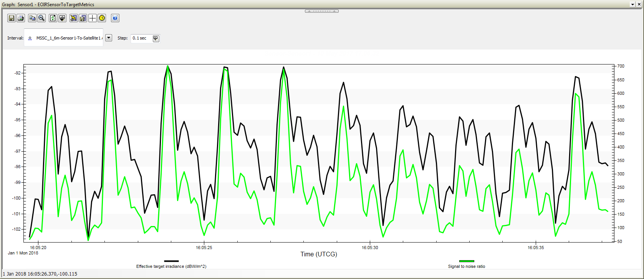This screenshot has height=279, width=644.
Task: Open the Step units picker button
Action: (x=156, y=38)
